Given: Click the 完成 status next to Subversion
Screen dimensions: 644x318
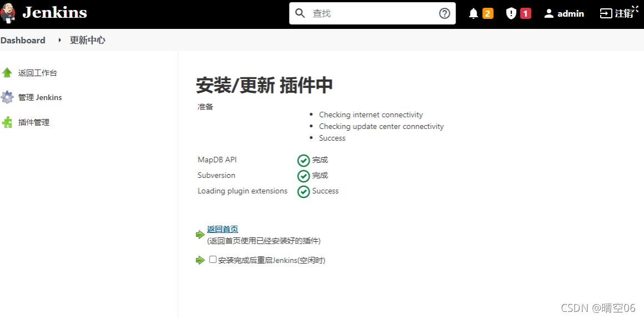Looking at the screenshot, I should [320, 176].
